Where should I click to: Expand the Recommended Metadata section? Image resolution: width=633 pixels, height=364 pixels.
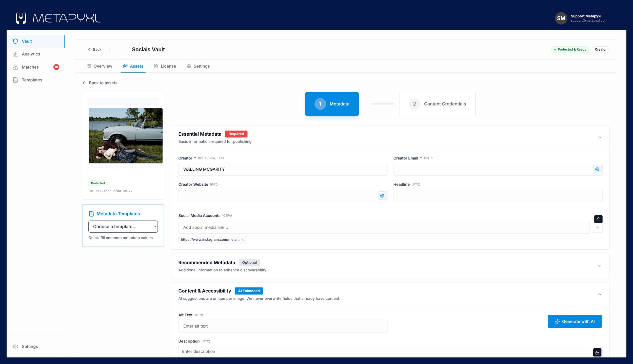[x=599, y=266]
